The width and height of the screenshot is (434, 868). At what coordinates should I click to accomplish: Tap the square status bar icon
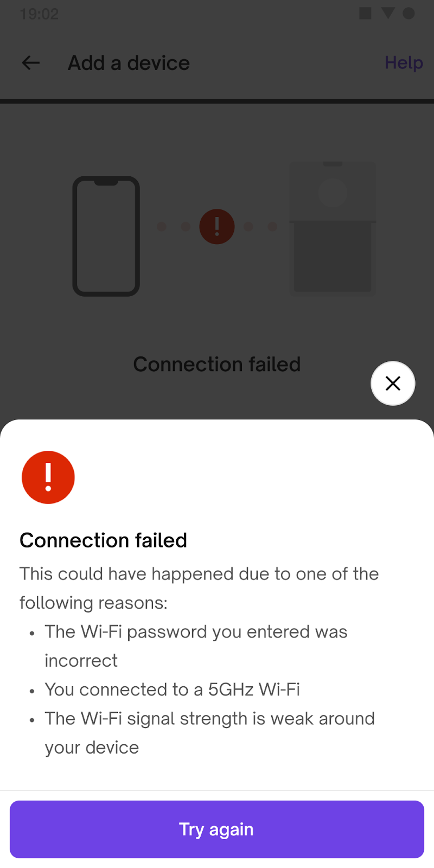[366, 13]
